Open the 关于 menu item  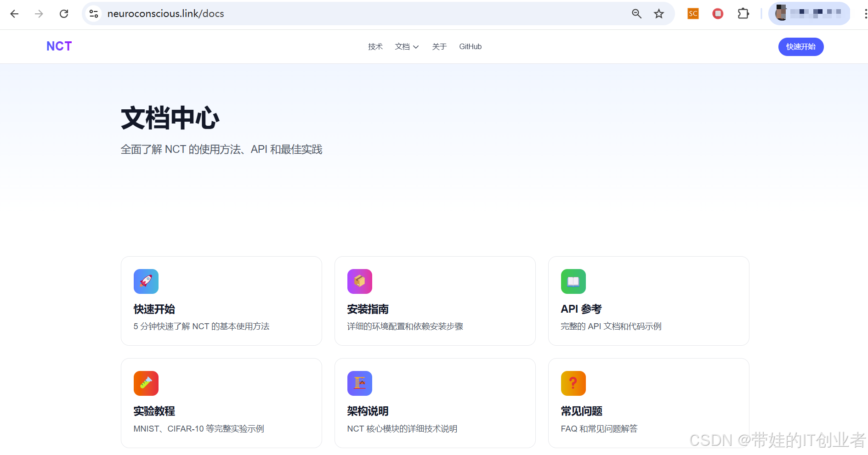pos(439,46)
